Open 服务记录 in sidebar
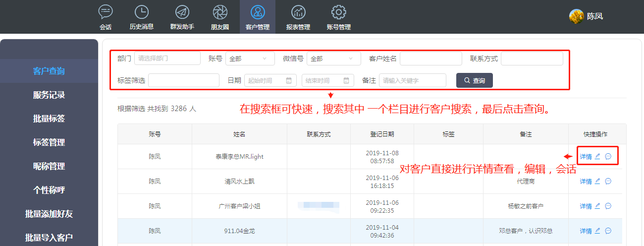Screen dimensions: 644x246 click(49, 95)
